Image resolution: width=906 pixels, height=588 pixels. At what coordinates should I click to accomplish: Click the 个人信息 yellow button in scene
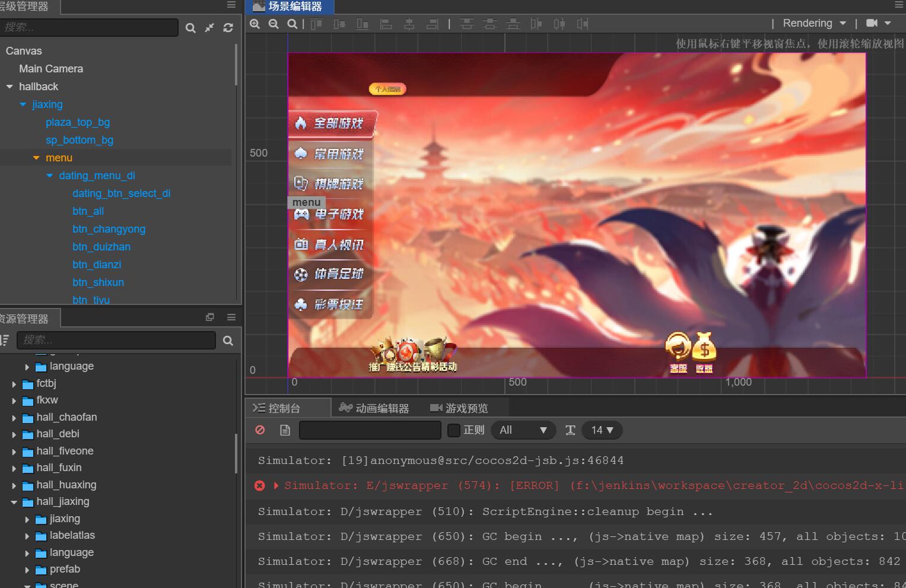(387, 89)
